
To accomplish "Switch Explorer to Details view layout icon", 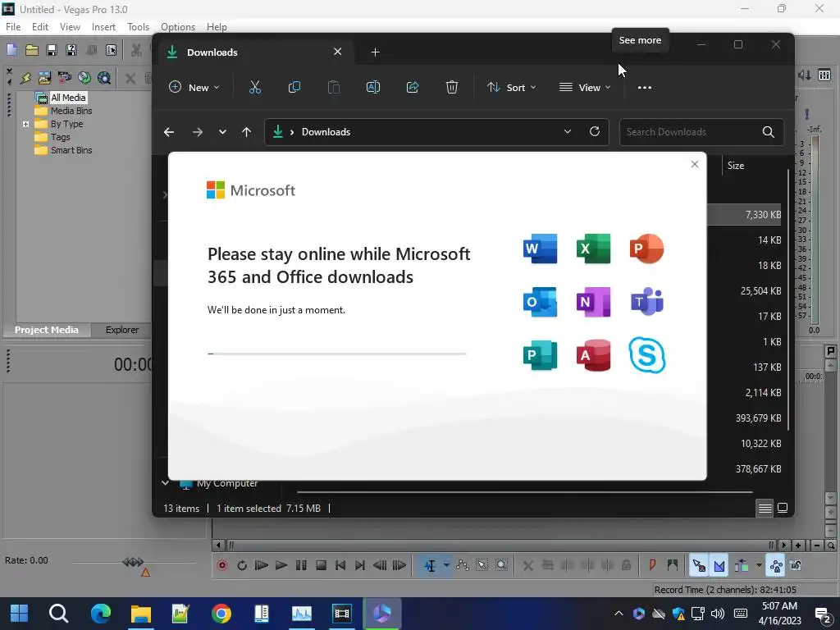I will (x=765, y=508).
